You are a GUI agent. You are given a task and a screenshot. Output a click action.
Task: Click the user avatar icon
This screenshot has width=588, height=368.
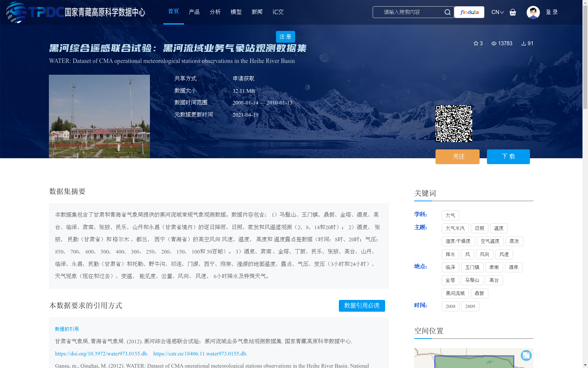533,12
